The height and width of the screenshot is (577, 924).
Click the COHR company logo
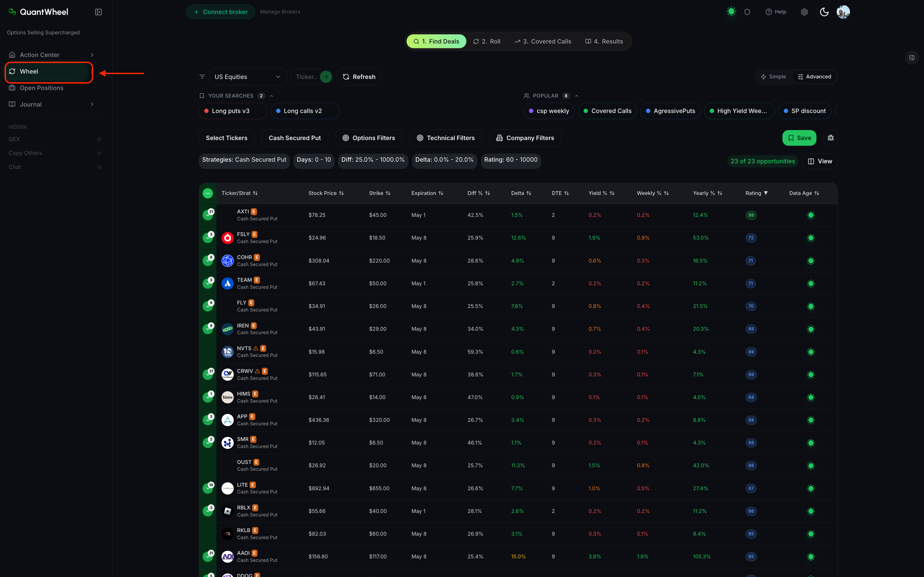point(228,261)
